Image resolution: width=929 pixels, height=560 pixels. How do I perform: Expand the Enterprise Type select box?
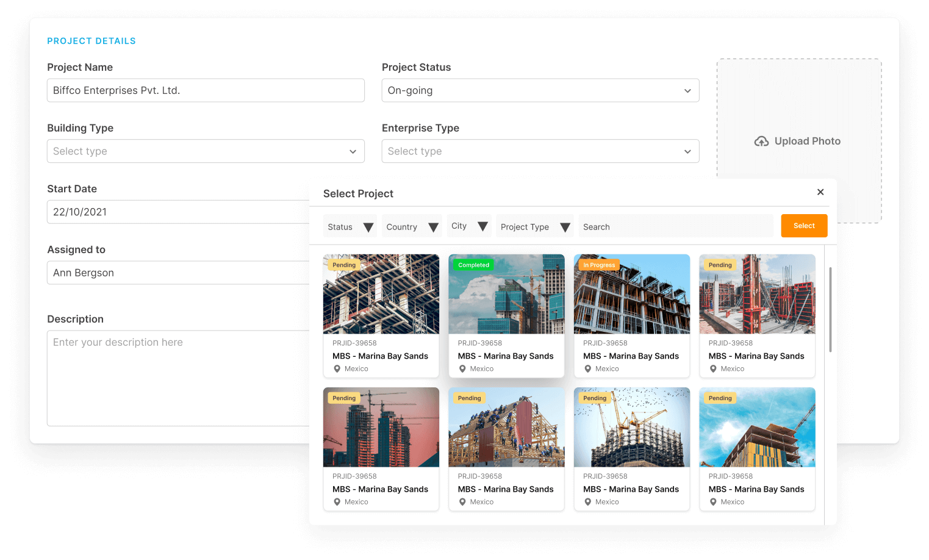pos(540,151)
